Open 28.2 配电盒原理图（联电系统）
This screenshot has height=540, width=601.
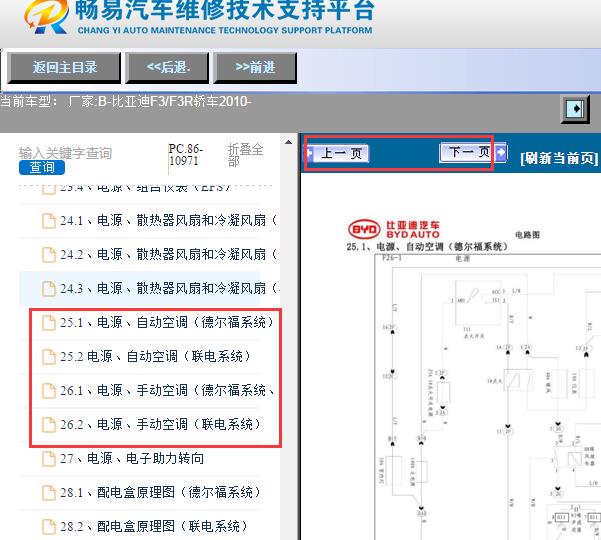pos(154,526)
